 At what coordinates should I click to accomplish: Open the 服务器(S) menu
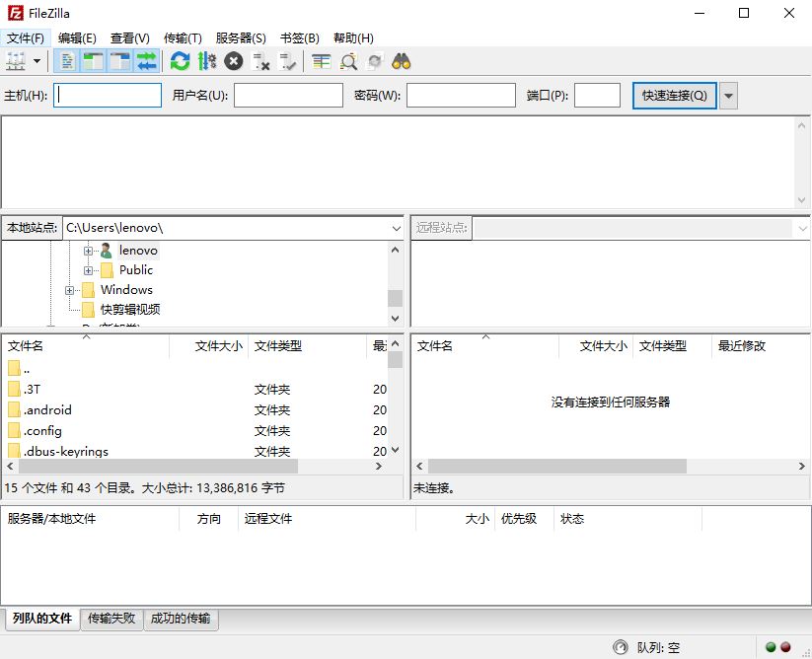coord(241,38)
